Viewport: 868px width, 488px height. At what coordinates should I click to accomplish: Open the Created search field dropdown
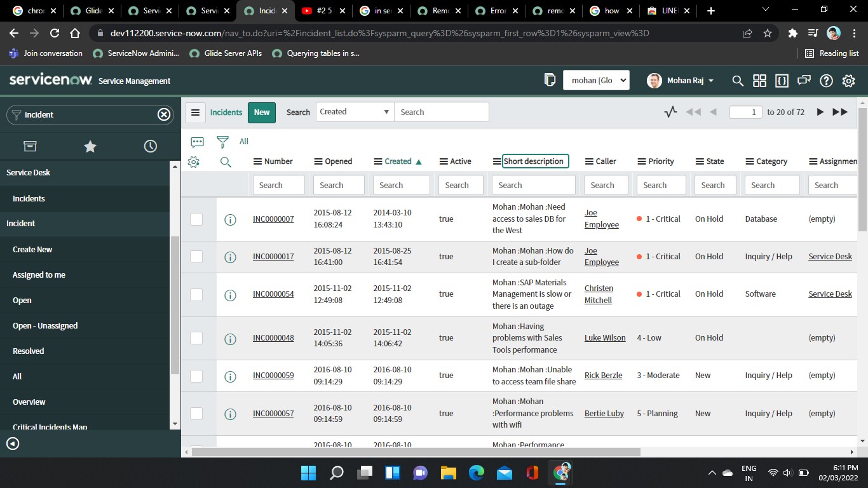click(355, 112)
